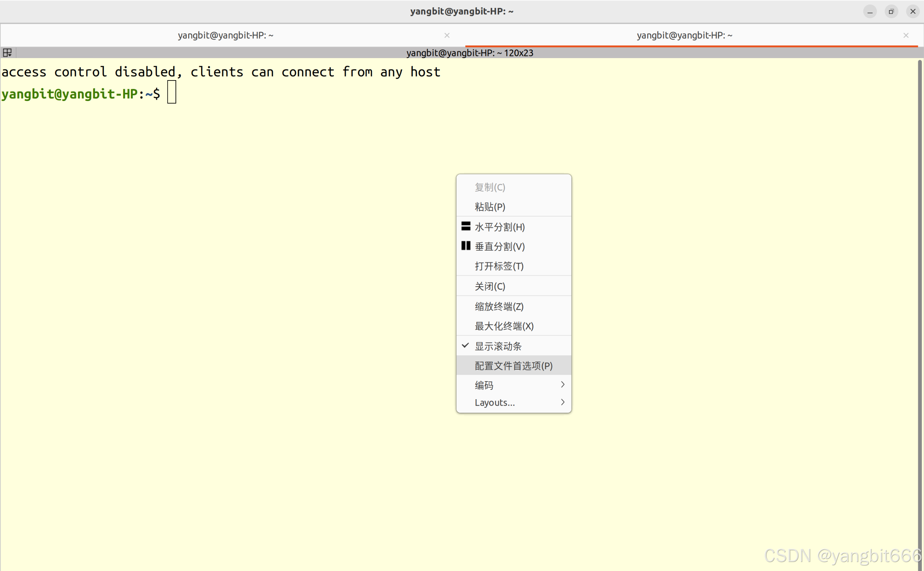Switch to the first terminal tab
The image size is (924, 571).
coord(226,35)
